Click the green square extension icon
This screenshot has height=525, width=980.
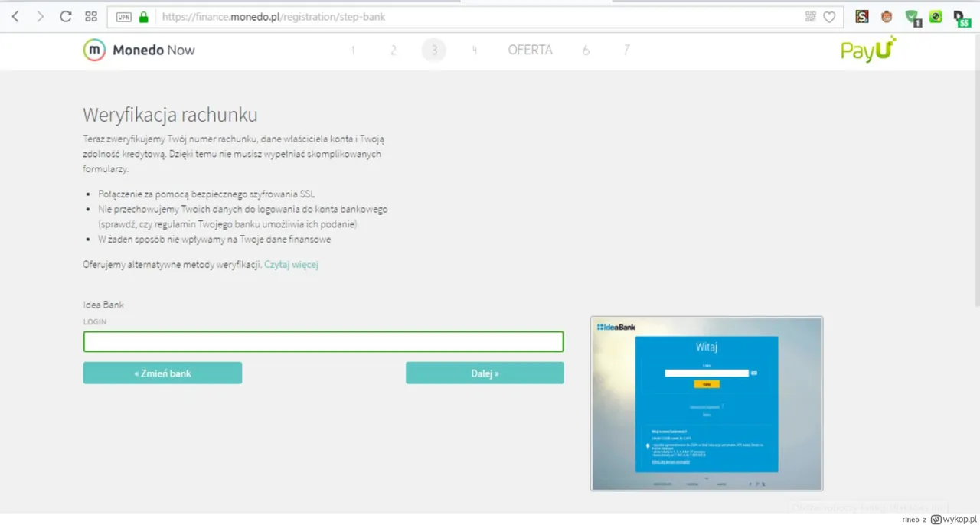(936, 17)
